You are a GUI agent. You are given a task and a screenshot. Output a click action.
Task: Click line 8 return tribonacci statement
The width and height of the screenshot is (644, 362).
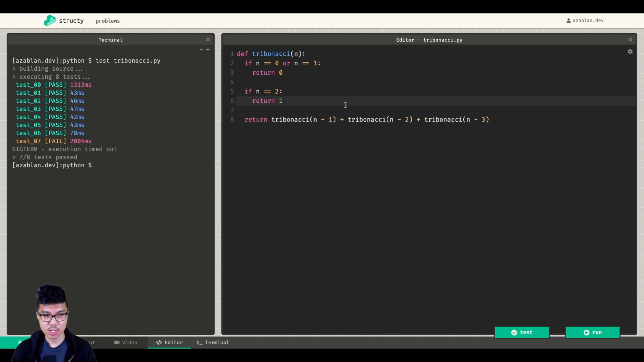click(x=367, y=120)
